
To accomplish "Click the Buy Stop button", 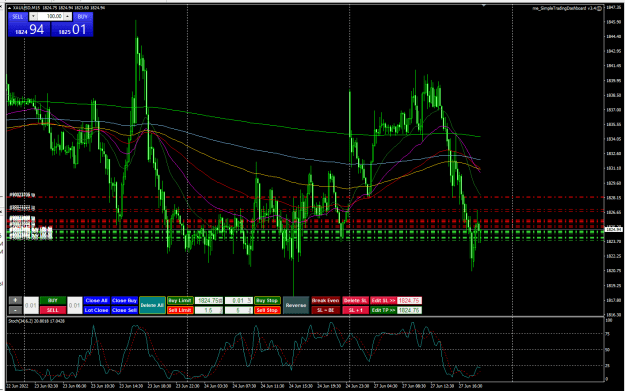I will pyautogui.click(x=267, y=300).
